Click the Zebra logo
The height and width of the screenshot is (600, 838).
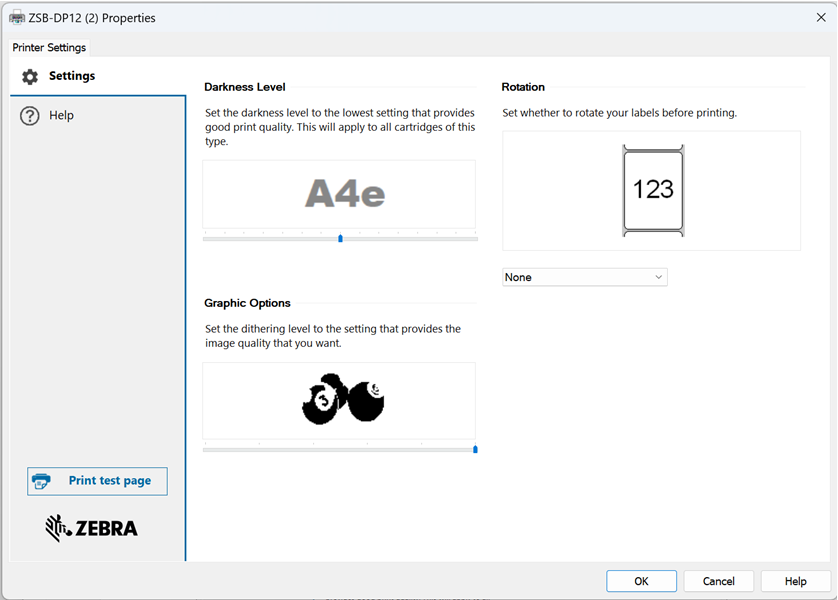pos(91,527)
